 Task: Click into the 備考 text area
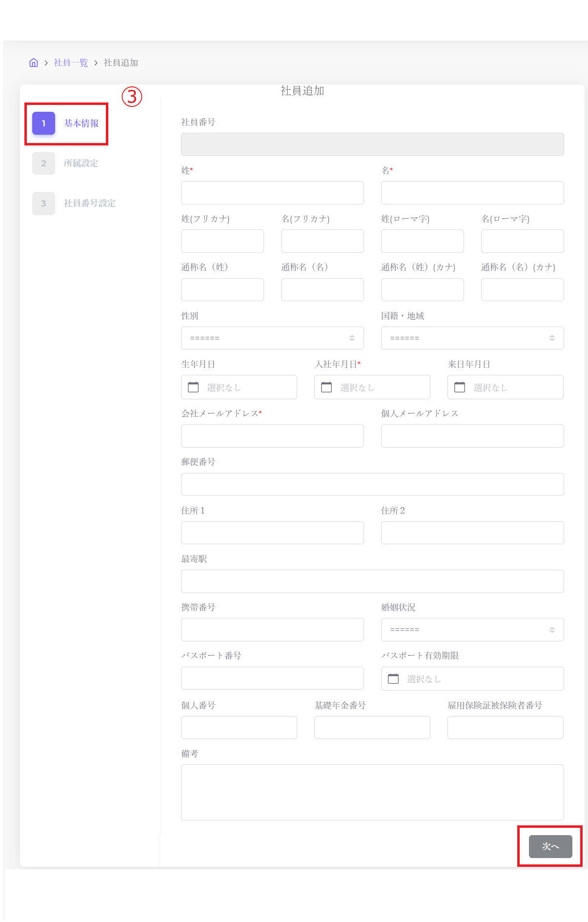click(372, 792)
